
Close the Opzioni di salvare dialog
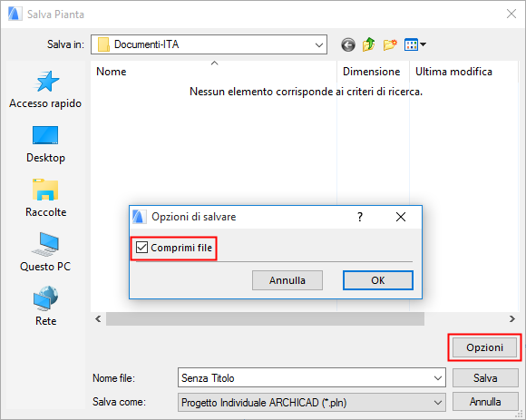(401, 217)
